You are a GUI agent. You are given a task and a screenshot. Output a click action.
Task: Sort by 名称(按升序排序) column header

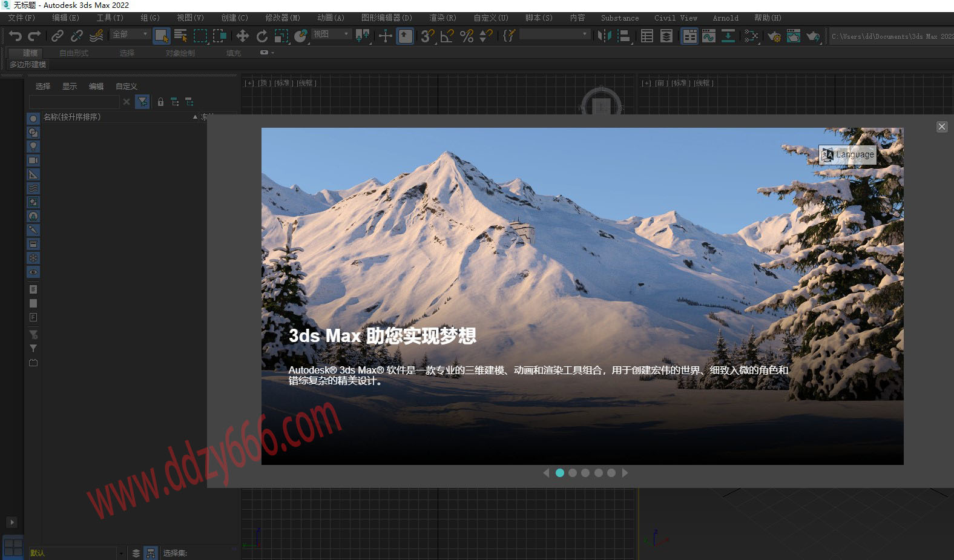coord(120,117)
